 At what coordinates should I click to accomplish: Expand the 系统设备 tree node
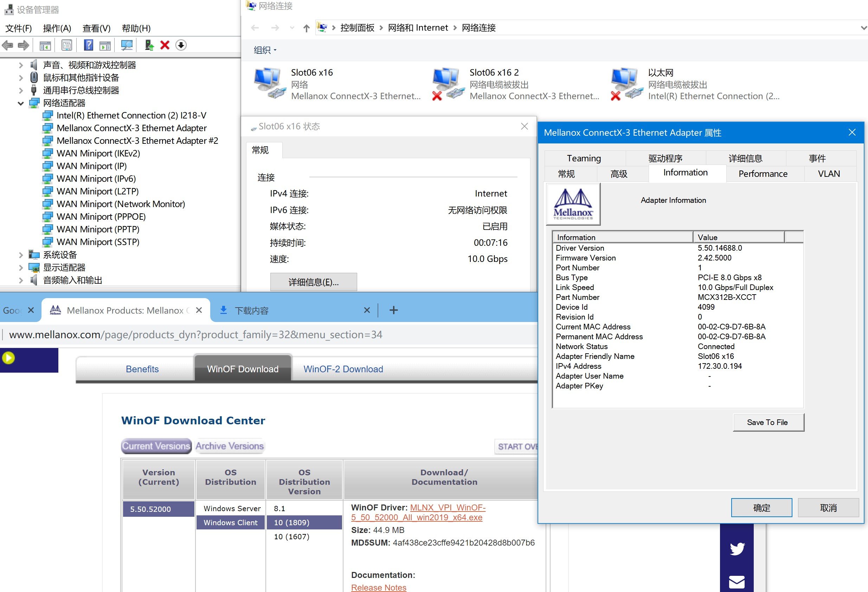click(x=21, y=255)
